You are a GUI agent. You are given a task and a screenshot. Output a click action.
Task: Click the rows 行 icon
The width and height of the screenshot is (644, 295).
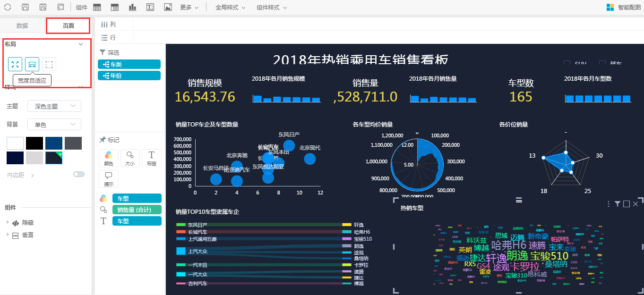[104, 37]
